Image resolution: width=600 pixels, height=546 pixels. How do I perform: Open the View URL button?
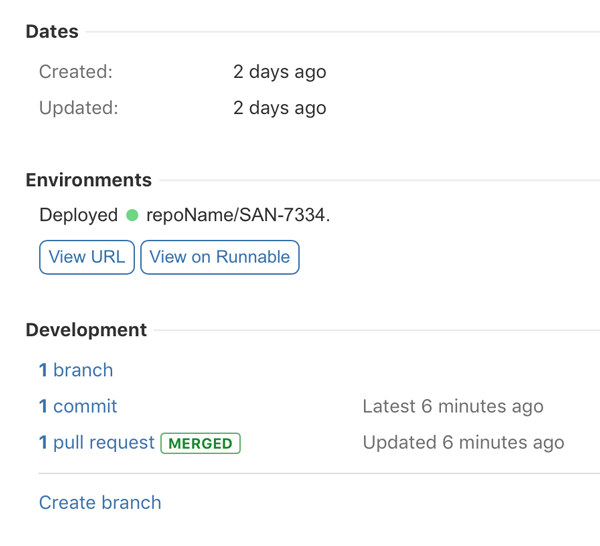86,257
